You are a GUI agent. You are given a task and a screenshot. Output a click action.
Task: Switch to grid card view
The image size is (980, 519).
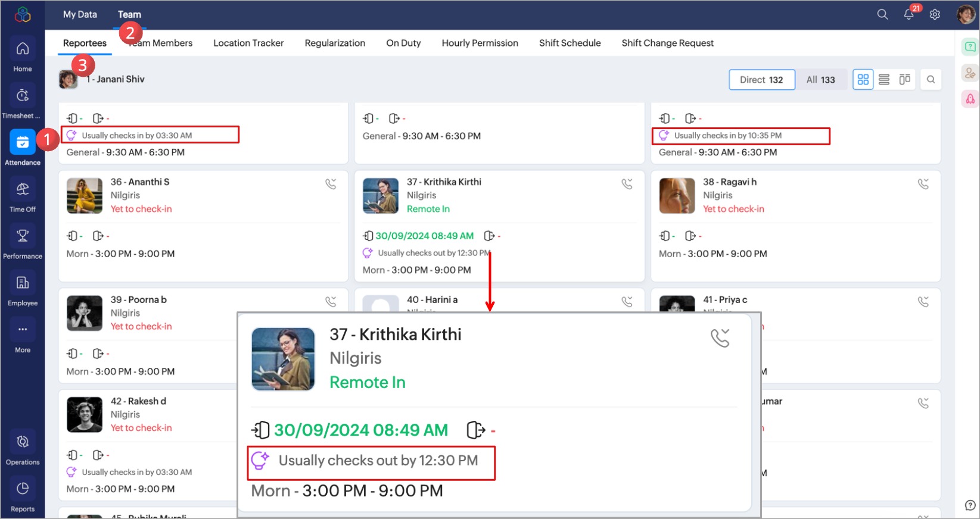(x=863, y=80)
